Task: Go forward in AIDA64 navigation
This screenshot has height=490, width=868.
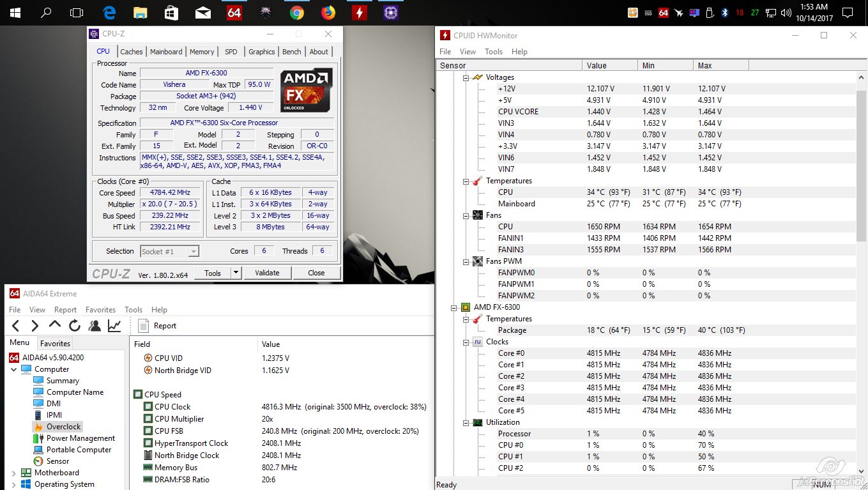Action: (35, 326)
